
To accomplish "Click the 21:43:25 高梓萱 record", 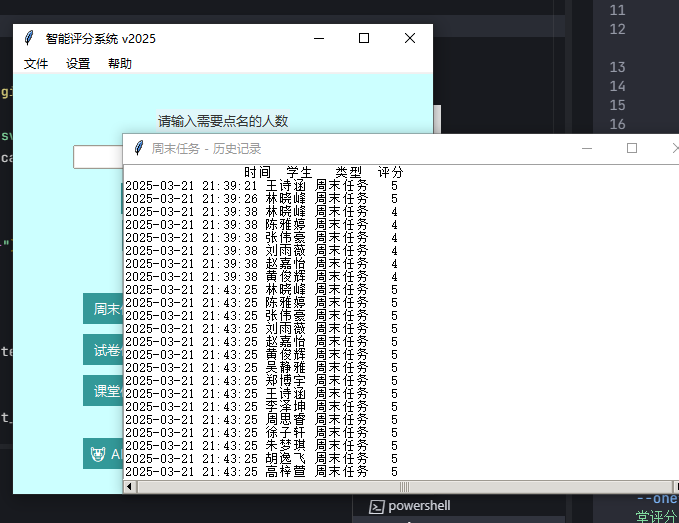I will (x=261, y=471).
